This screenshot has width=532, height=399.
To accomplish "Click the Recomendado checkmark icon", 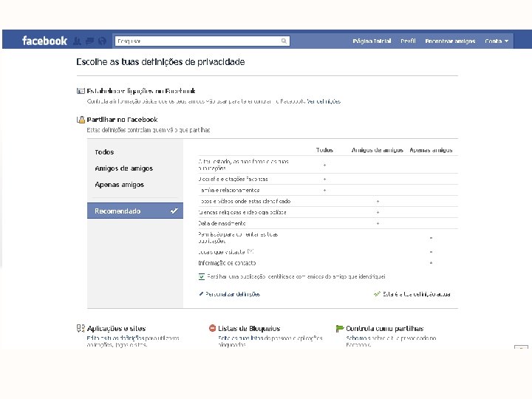I will click(x=174, y=211).
